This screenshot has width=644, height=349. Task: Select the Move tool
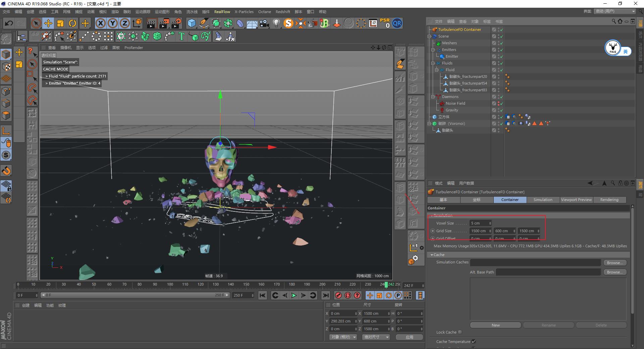(x=48, y=23)
